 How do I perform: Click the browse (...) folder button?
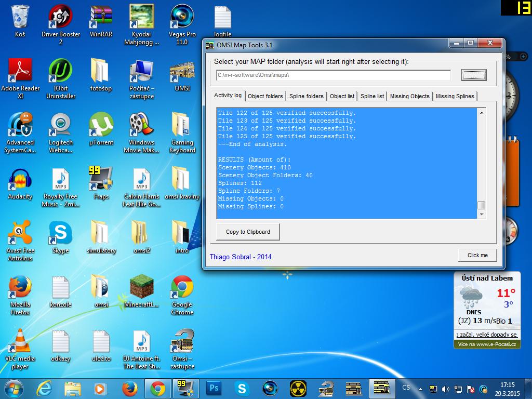pos(473,75)
